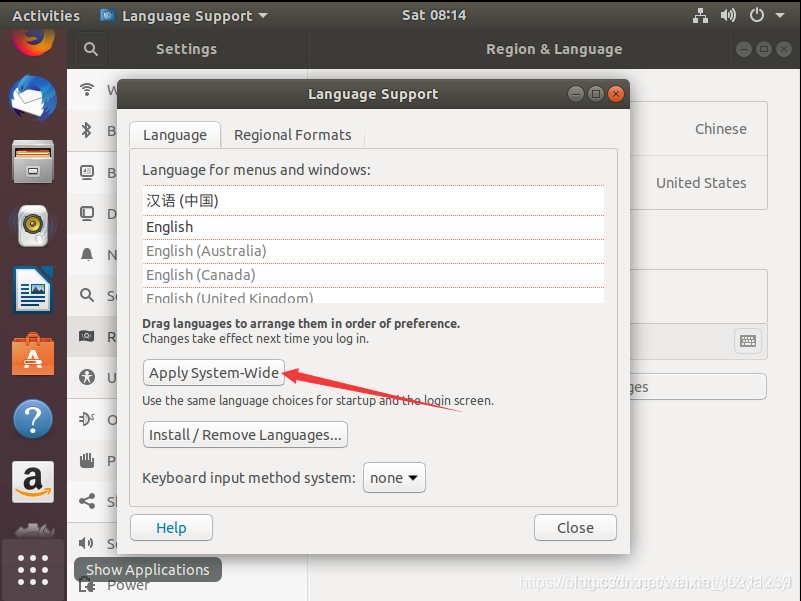Image resolution: width=801 pixels, height=601 pixels.
Task: Click the Help button
Action: click(x=171, y=528)
